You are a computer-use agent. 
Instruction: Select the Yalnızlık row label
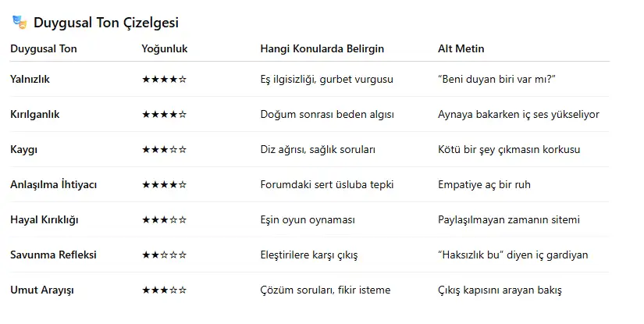tap(30, 79)
